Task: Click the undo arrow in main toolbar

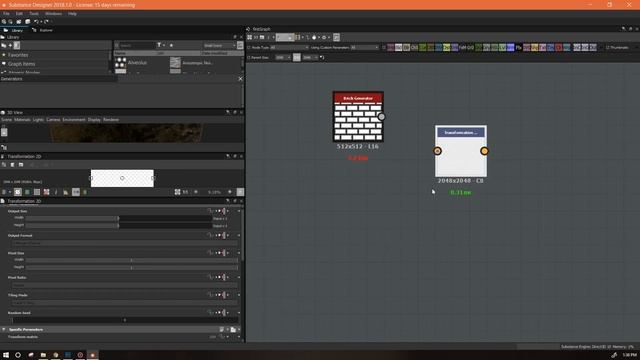Action: click(36, 22)
